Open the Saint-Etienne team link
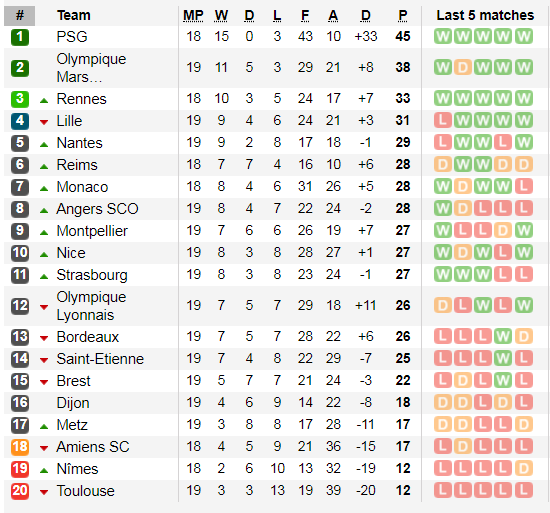The image size is (550, 513). pyautogui.click(x=100, y=359)
